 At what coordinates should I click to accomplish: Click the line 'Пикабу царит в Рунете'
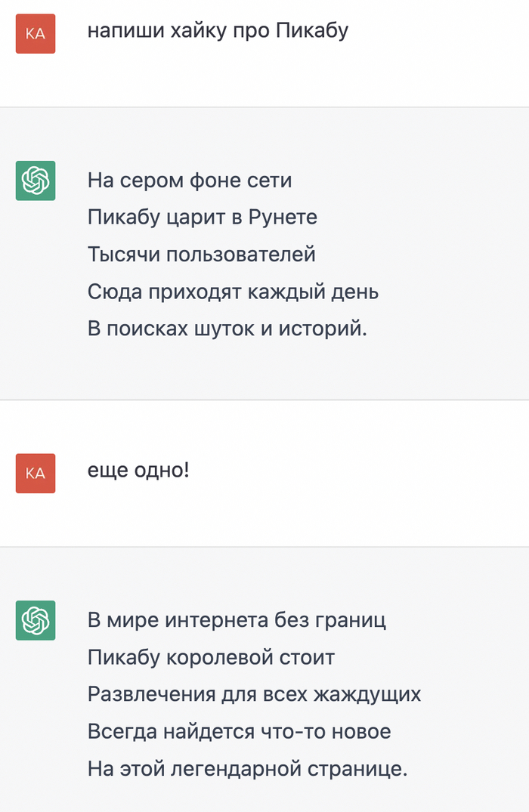coord(202,218)
